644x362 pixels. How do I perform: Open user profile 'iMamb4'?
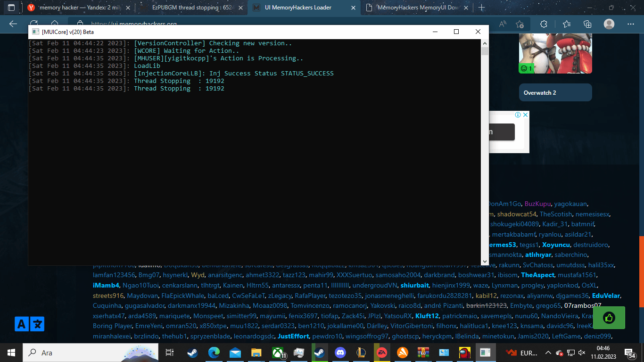(106, 285)
